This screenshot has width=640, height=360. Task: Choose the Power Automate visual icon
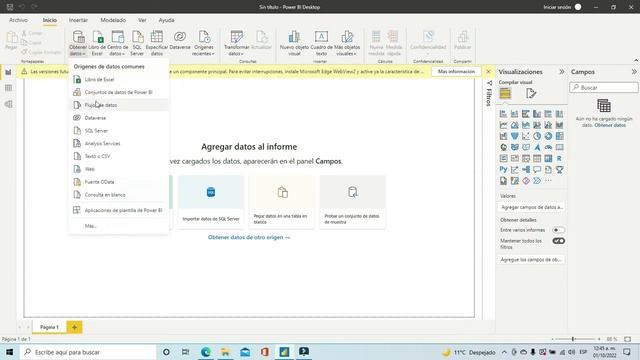537,181
